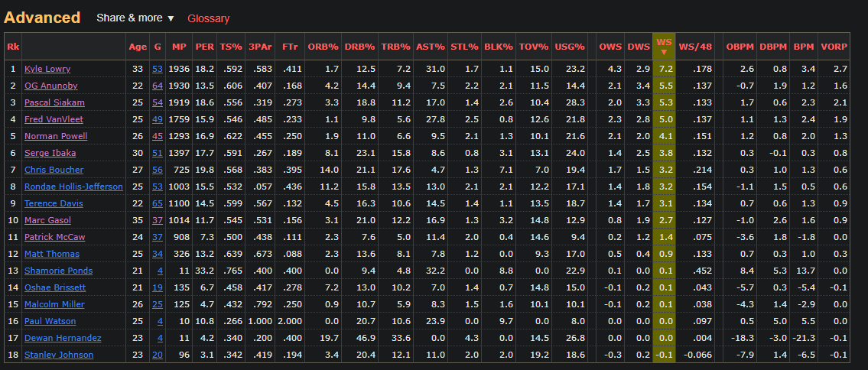Open Dewan Hernandez's player link
Image resolution: width=868 pixels, height=370 pixels.
[x=63, y=338]
